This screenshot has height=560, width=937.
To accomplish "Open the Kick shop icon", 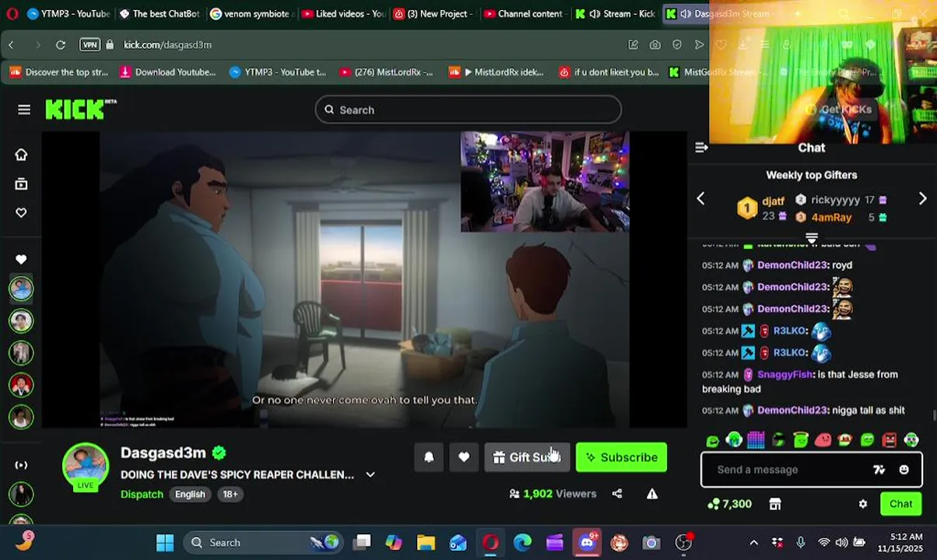I will [775, 504].
